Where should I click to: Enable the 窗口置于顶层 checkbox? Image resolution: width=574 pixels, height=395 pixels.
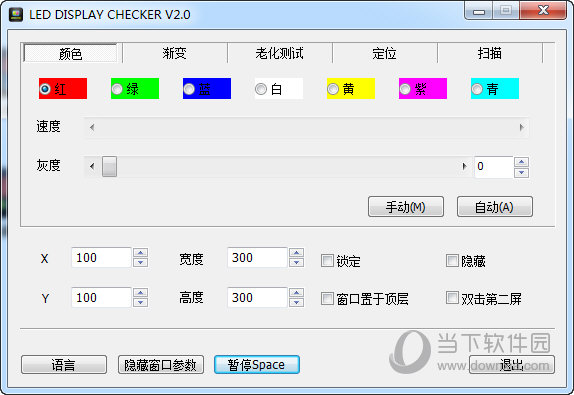327,298
